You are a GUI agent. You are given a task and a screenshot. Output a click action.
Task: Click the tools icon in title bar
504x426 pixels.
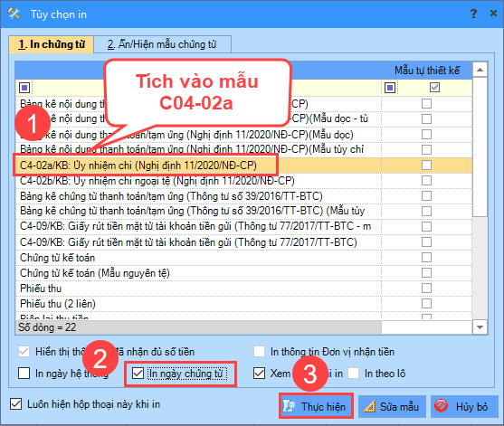[14, 14]
